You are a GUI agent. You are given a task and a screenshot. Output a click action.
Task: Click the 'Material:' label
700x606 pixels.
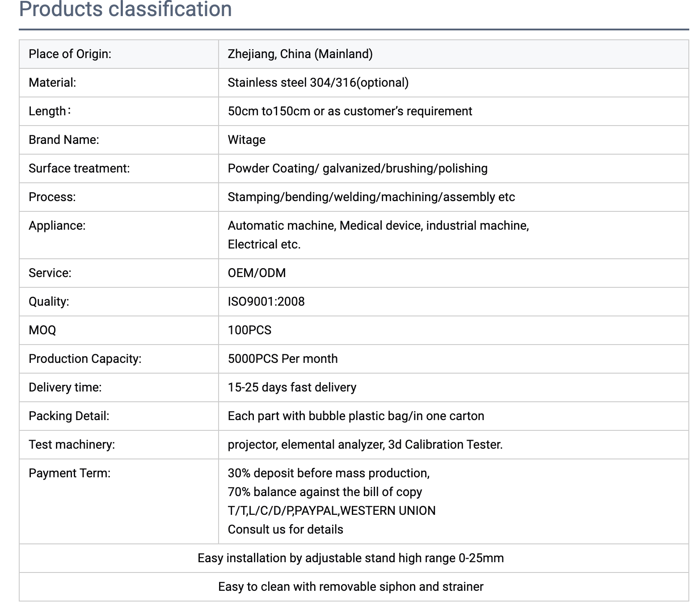(52, 83)
